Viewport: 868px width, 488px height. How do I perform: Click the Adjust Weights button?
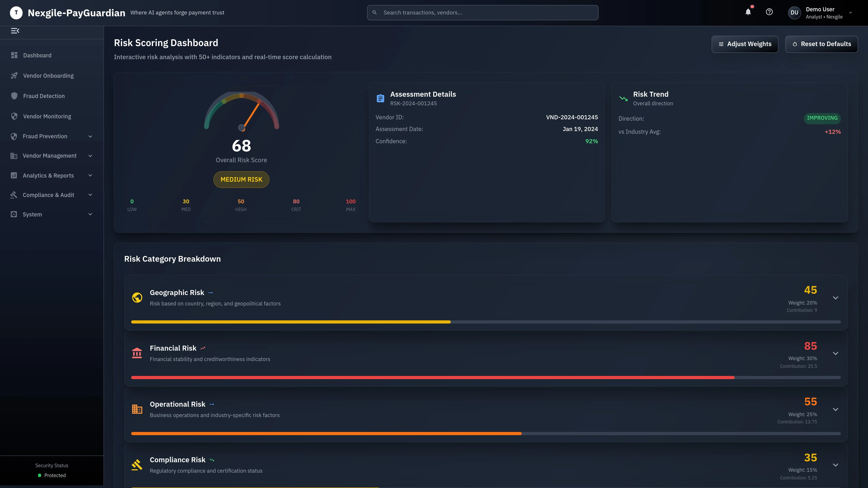coord(745,44)
